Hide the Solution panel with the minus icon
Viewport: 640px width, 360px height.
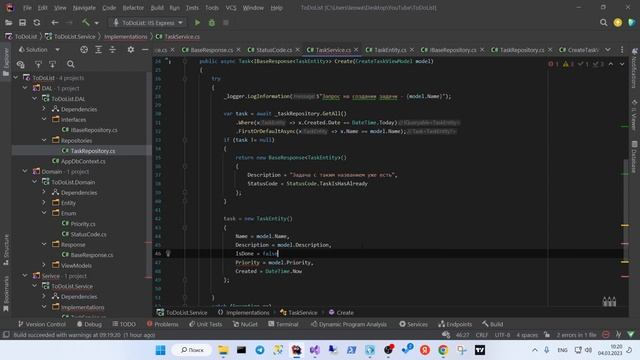145,50
